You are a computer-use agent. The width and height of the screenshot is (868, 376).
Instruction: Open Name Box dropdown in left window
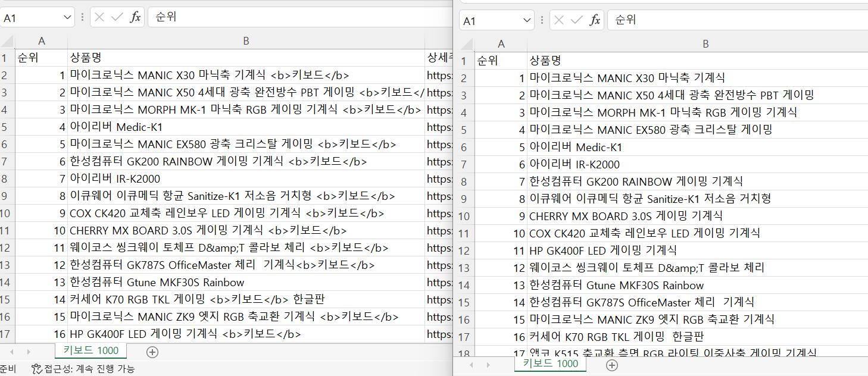pos(67,18)
